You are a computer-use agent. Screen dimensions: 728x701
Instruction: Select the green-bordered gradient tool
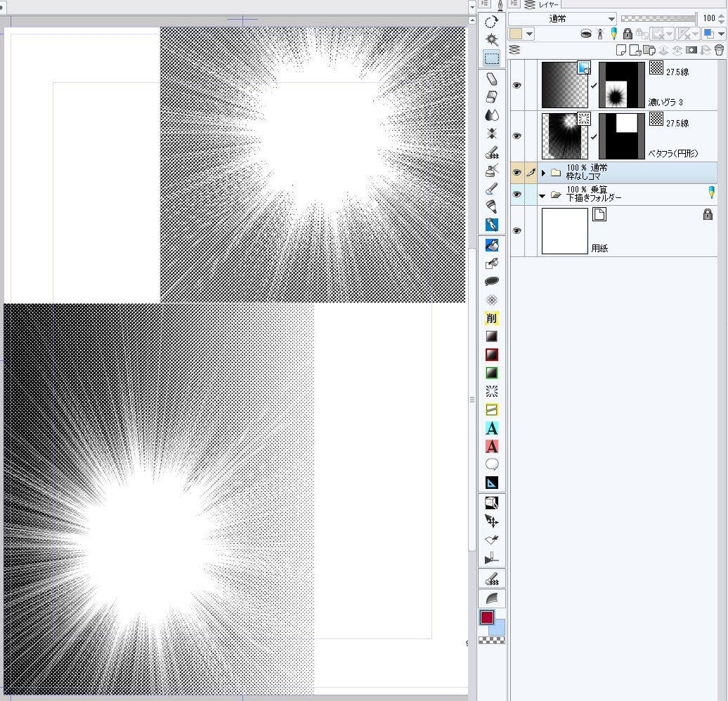point(491,373)
